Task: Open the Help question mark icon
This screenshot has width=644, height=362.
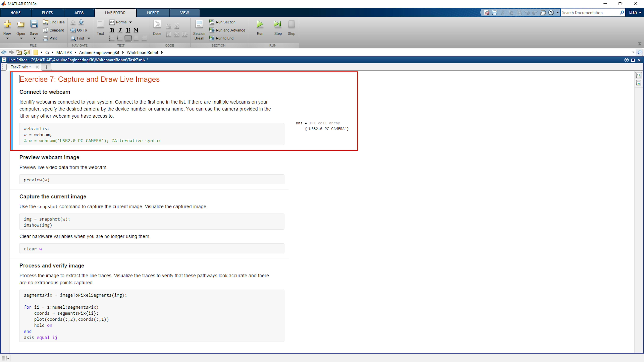Action: [551, 12]
